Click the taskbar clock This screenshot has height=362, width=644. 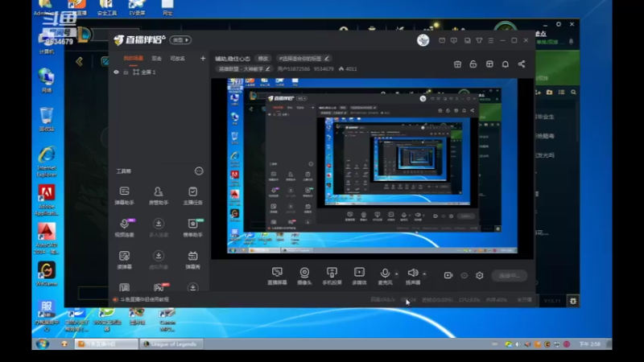589,344
